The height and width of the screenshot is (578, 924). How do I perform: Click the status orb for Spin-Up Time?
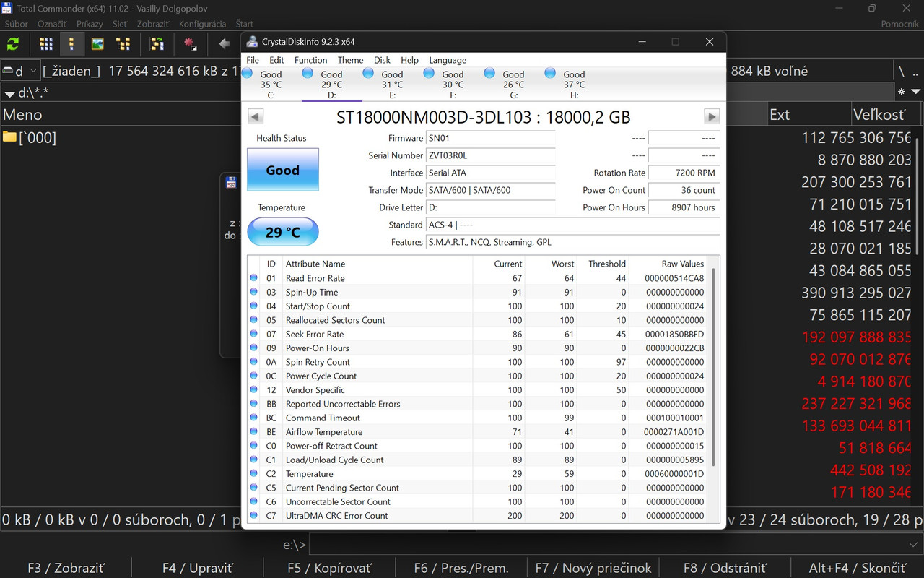pyautogui.click(x=253, y=292)
